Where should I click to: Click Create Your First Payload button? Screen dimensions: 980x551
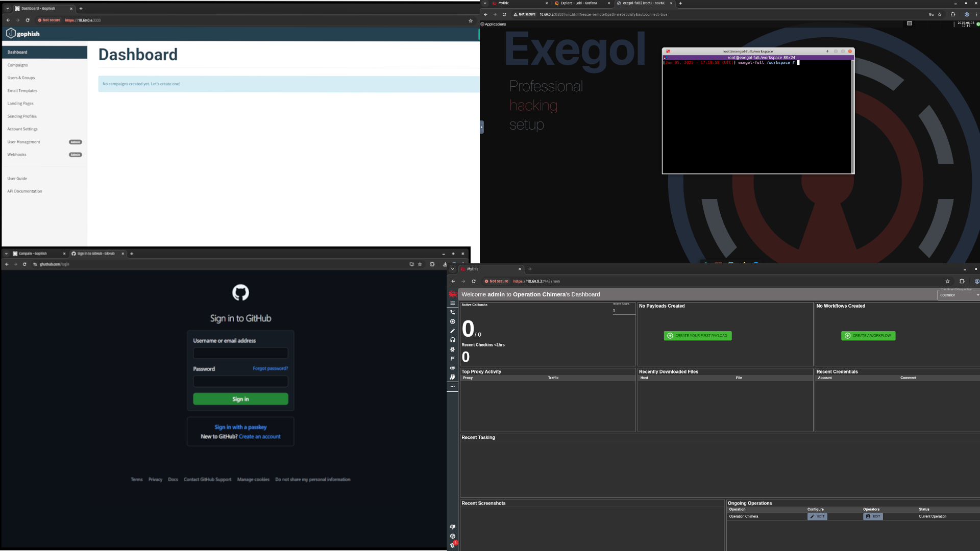click(697, 336)
